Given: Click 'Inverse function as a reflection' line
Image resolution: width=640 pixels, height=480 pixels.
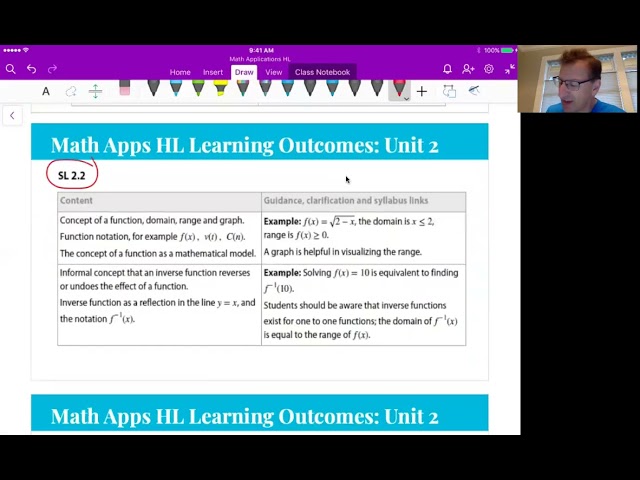Looking at the screenshot, I should pyautogui.click(x=158, y=302).
